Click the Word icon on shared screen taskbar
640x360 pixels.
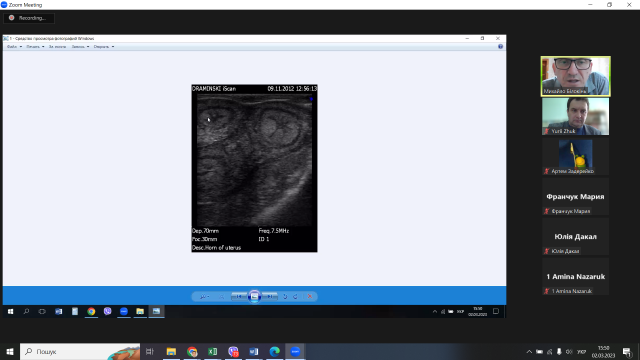[x=59, y=311]
